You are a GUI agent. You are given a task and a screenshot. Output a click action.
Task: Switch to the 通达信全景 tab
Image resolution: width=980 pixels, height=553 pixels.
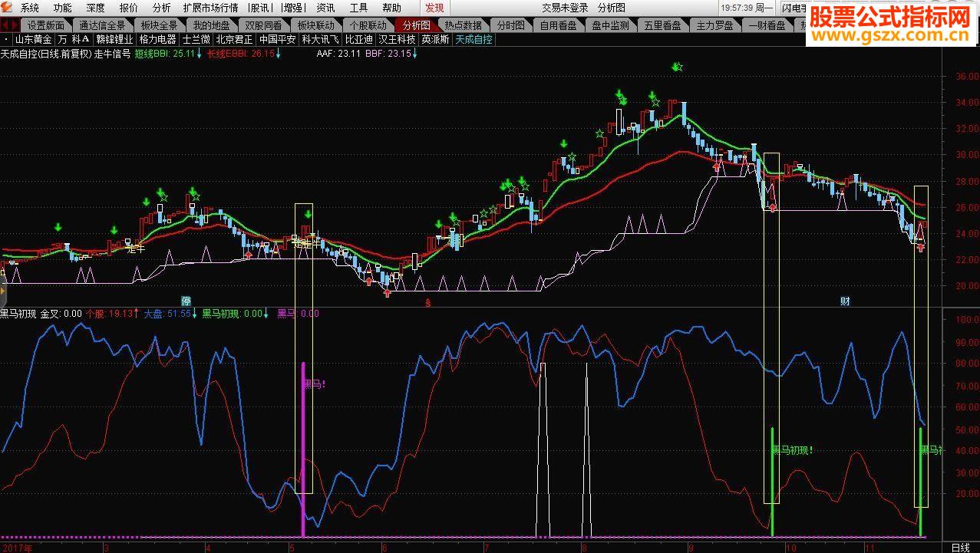pyautogui.click(x=102, y=25)
